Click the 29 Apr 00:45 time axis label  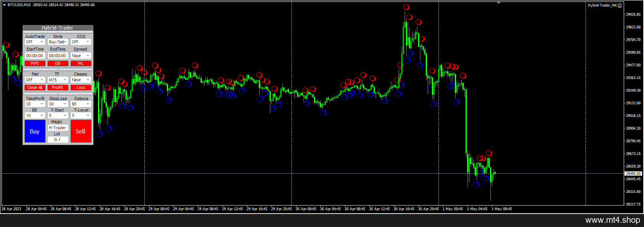coord(159,209)
